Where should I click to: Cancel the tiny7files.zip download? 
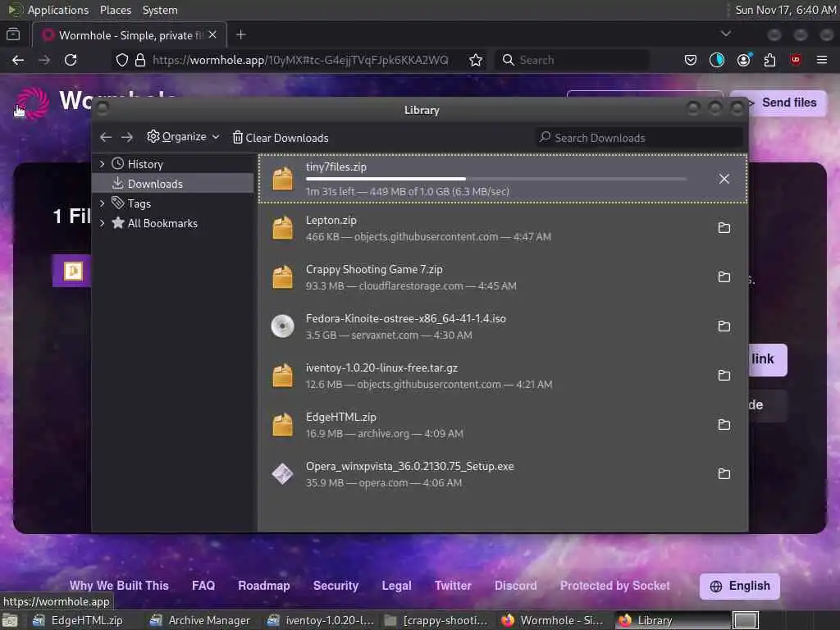tap(724, 179)
